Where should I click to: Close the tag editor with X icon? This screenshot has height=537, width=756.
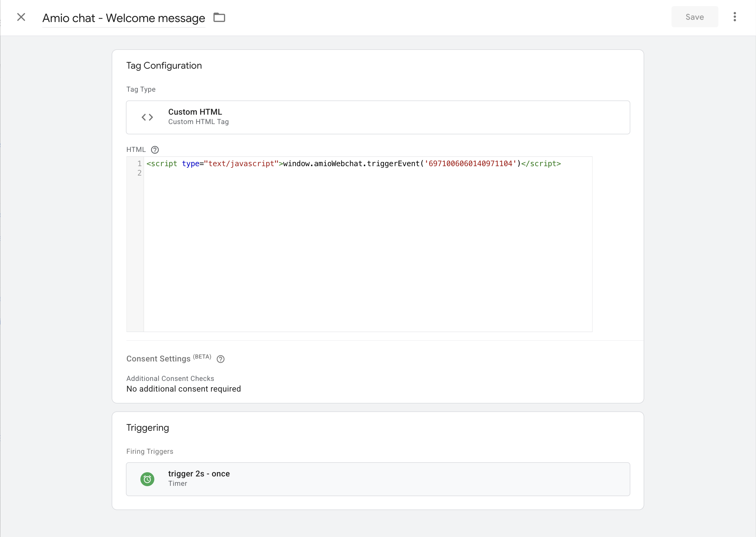(x=21, y=17)
